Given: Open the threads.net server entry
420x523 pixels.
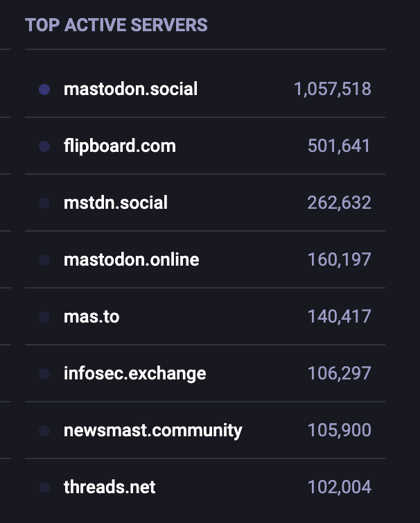Looking at the screenshot, I should (110, 487).
